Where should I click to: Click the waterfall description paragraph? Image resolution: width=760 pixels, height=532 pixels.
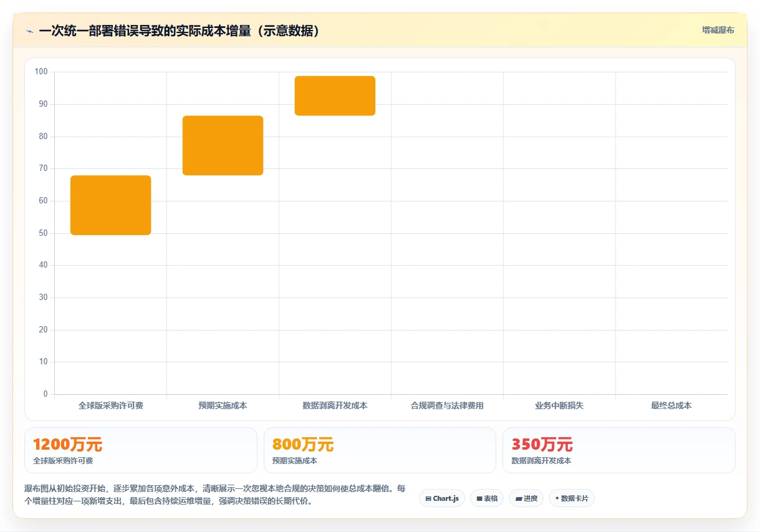[215, 495]
